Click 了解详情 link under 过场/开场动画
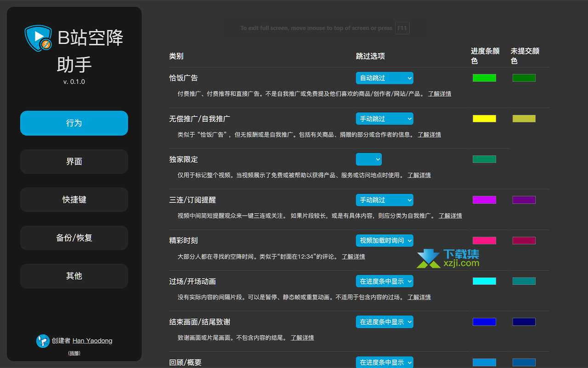This screenshot has width=588, height=368. click(x=419, y=297)
